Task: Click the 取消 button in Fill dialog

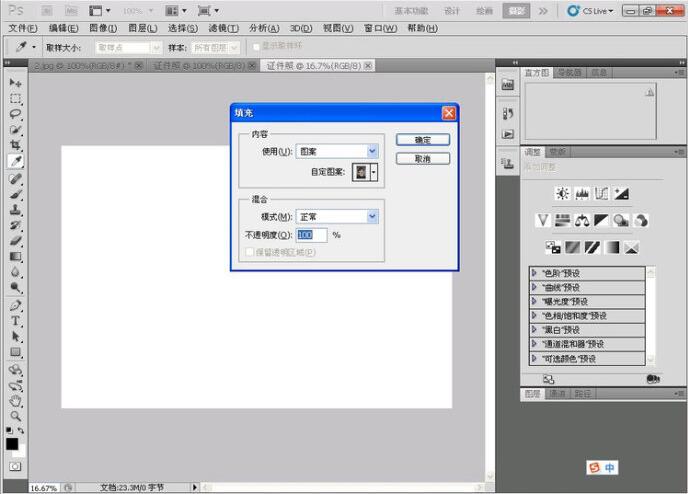Action: tap(422, 159)
